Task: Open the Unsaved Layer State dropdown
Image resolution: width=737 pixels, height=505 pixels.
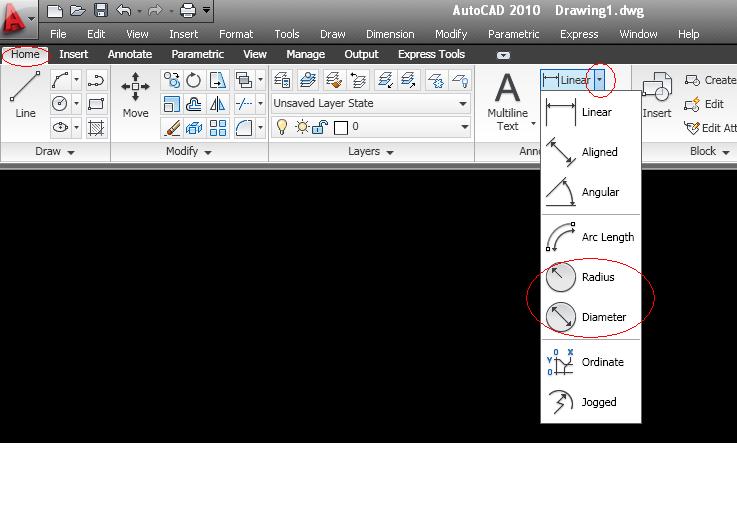Action: click(x=371, y=103)
